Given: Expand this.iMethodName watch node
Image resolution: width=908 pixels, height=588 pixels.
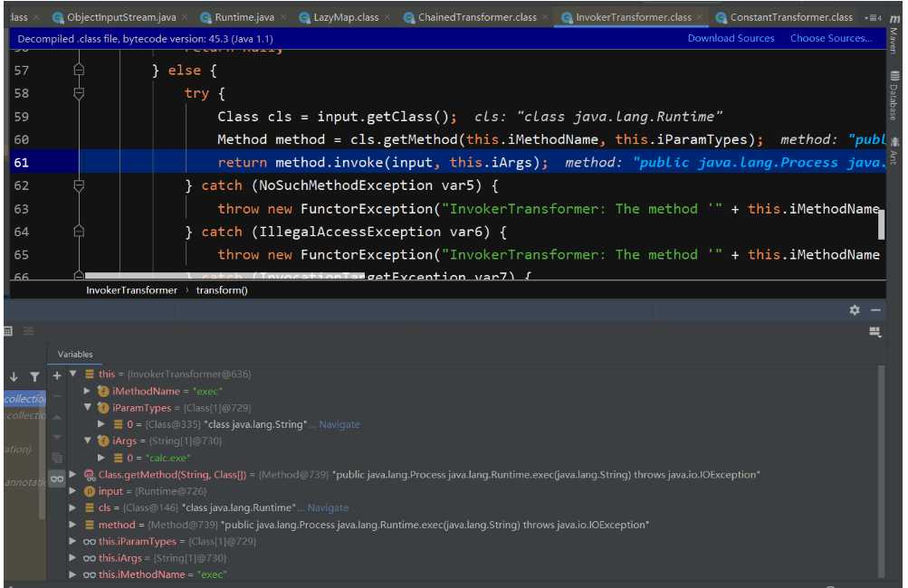Looking at the screenshot, I should click(73, 574).
